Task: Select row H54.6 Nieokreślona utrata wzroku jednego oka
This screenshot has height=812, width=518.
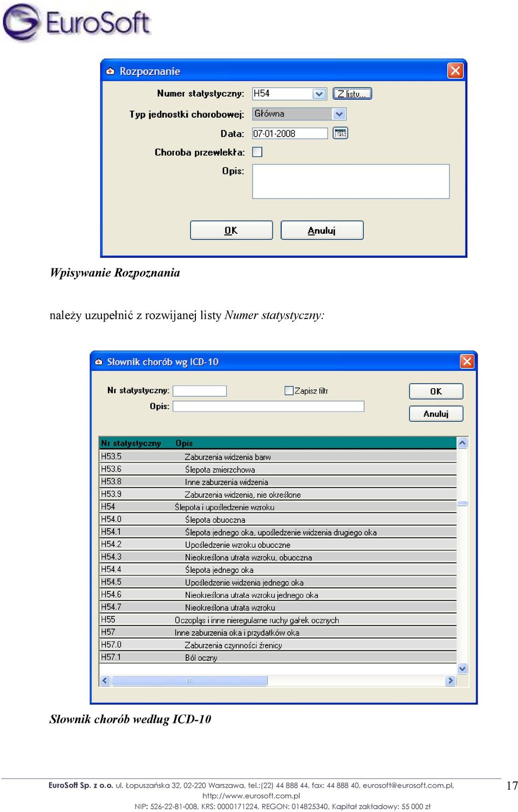Action: pyautogui.click(x=278, y=594)
